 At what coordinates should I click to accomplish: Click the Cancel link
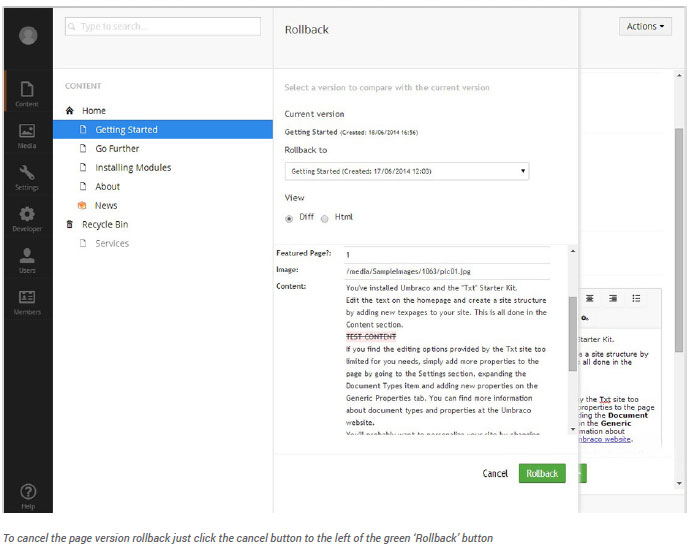[495, 474]
